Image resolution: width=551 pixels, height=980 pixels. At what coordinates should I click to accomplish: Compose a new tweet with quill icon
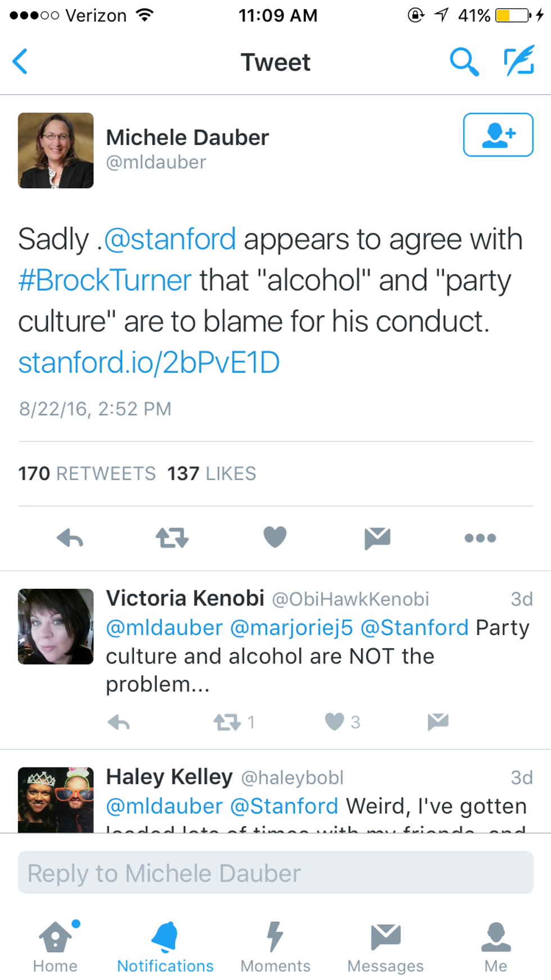(x=518, y=61)
